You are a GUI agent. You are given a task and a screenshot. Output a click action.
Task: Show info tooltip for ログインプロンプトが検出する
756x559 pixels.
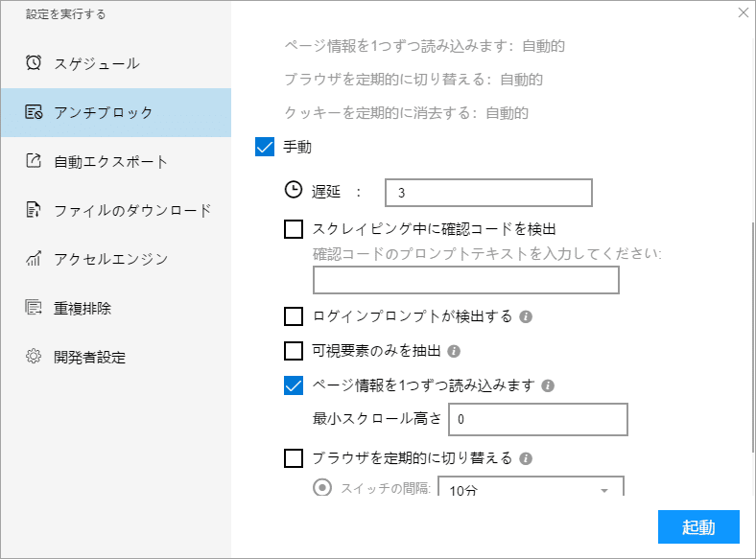pos(526,316)
